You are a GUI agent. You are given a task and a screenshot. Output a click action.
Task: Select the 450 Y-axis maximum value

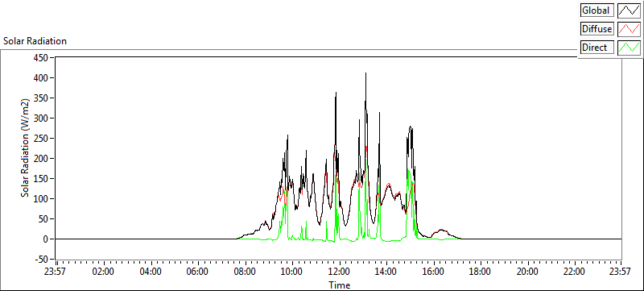point(42,57)
